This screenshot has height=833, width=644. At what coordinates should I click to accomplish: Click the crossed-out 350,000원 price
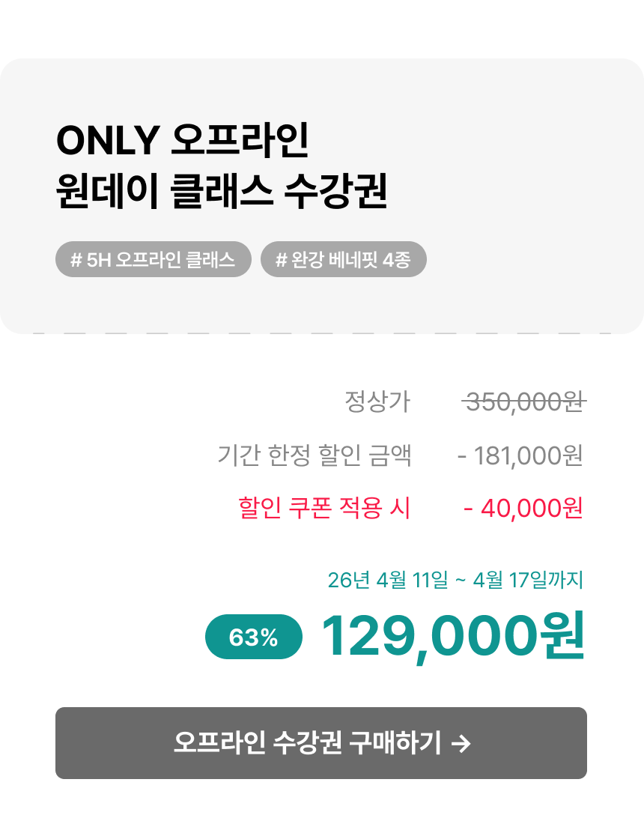[x=523, y=402]
